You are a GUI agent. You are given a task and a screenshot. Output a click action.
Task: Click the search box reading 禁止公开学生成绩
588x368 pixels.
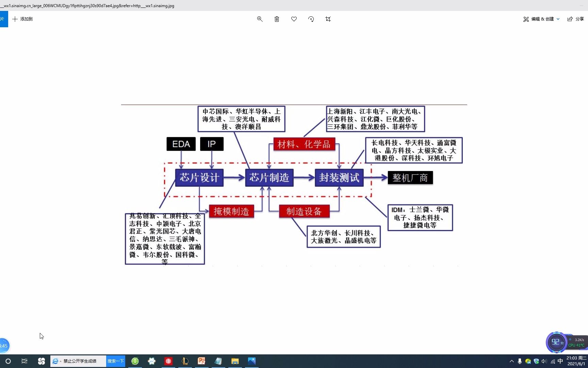(x=78, y=361)
